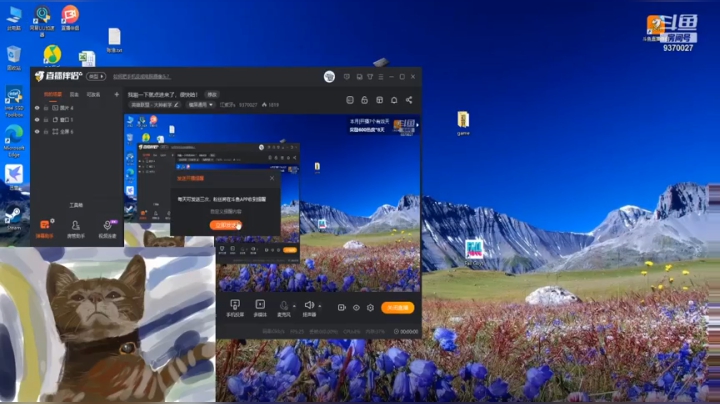Click the 工具箱 toolbox label

76,205
